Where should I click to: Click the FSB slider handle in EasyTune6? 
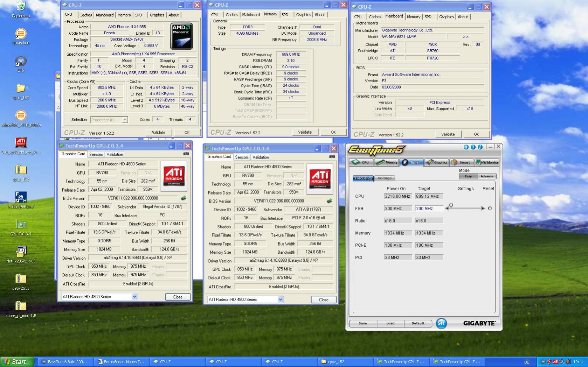click(x=451, y=206)
